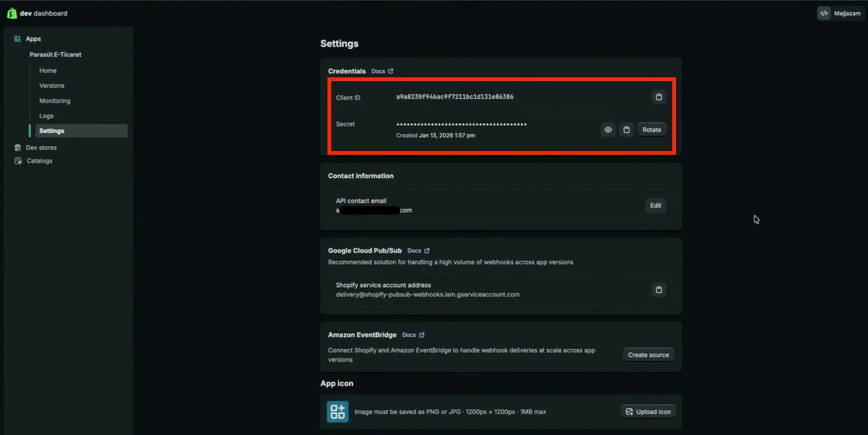The height and width of the screenshot is (435, 868).
Task: Open the Home page of the app
Action: click(x=48, y=70)
